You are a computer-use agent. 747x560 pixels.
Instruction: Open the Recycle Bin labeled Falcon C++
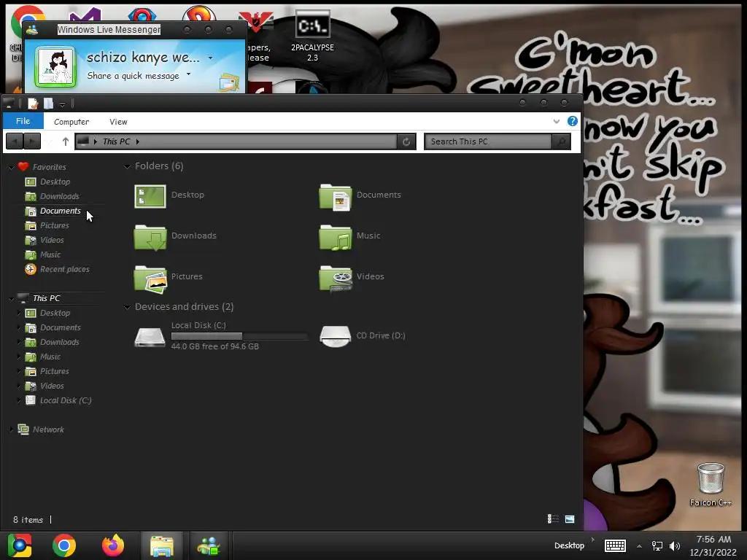(x=711, y=485)
